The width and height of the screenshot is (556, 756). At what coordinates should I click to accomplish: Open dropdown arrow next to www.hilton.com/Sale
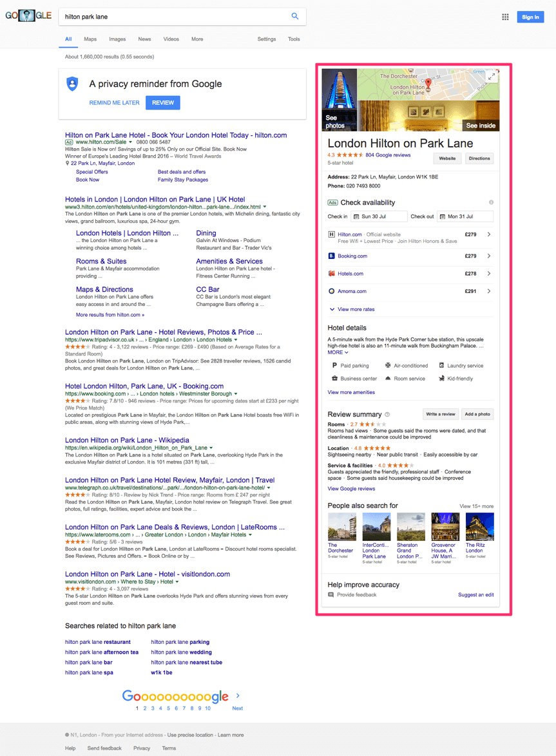coord(130,142)
